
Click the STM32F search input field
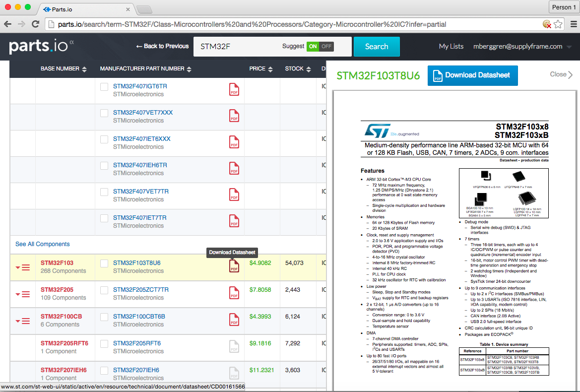point(237,47)
